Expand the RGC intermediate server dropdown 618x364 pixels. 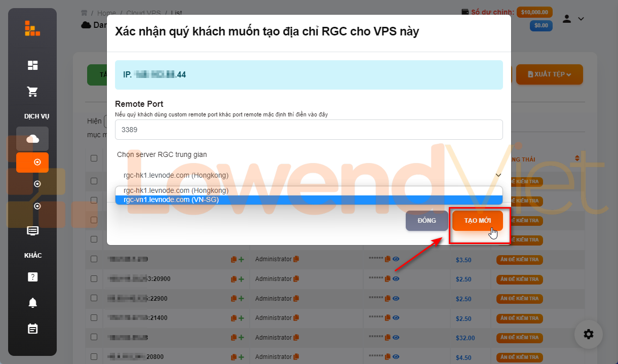point(308,175)
